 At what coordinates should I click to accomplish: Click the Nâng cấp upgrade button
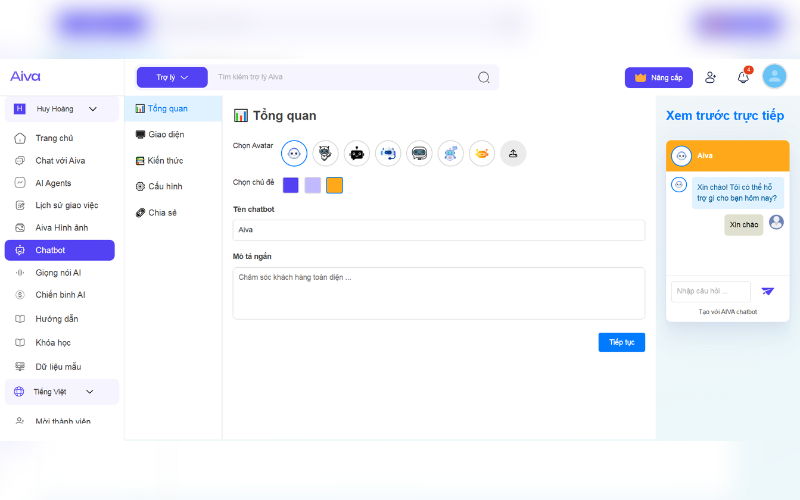658,77
